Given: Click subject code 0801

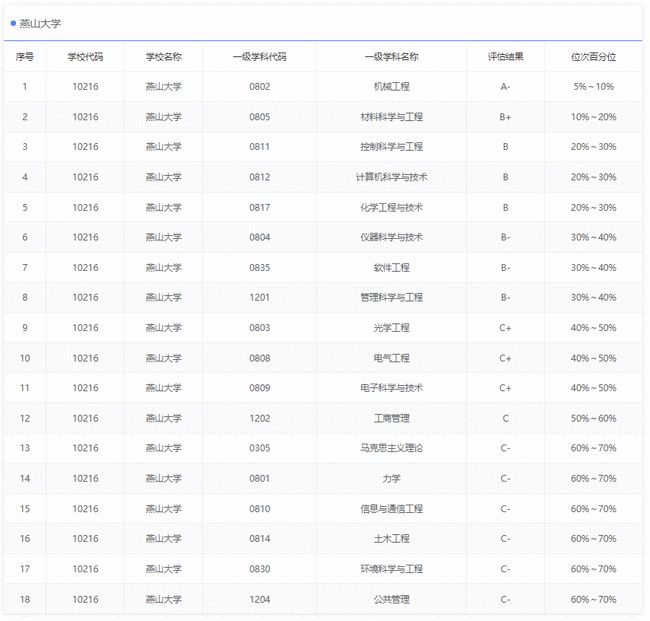Looking at the screenshot, I should point(260,478).
